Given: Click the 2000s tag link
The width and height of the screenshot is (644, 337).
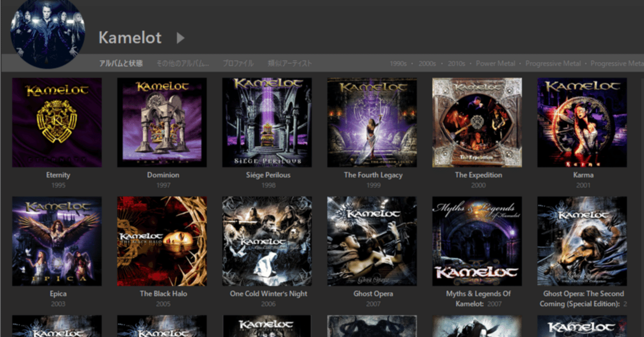Looking at the screenshot, I should click(x=427, y=64).
